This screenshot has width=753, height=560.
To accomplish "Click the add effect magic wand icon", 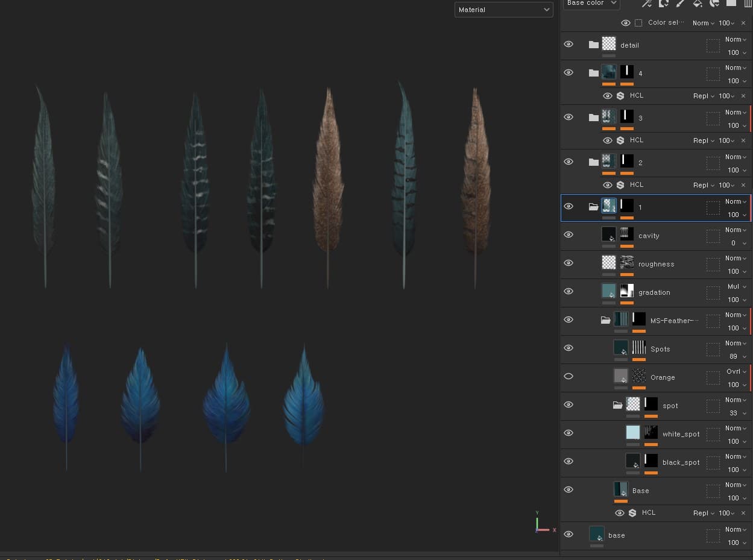I will (x=647, y=4).
